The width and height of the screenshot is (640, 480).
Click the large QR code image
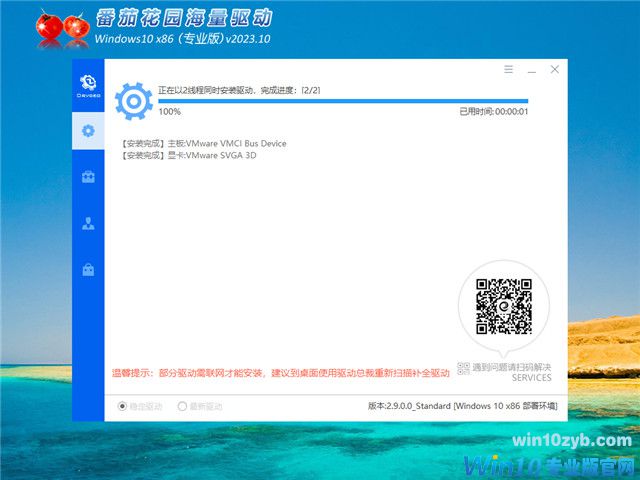502,306
